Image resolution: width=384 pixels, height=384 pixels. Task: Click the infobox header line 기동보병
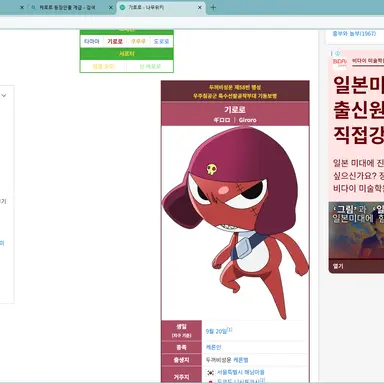click(235, 96)
